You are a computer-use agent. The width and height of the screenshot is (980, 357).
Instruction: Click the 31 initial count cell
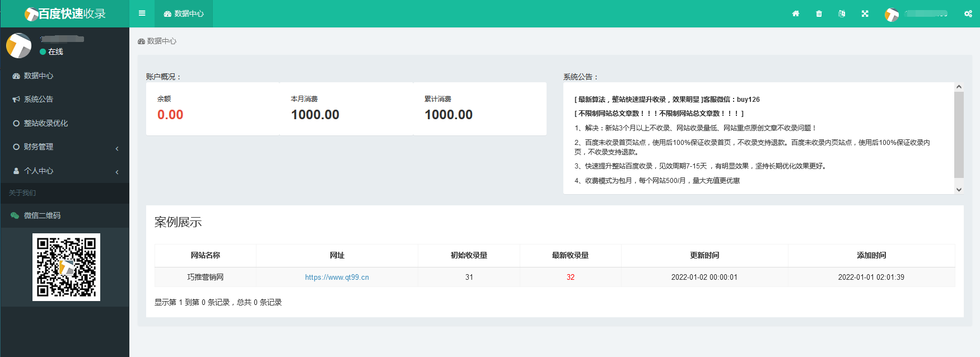tap(469, 277)
